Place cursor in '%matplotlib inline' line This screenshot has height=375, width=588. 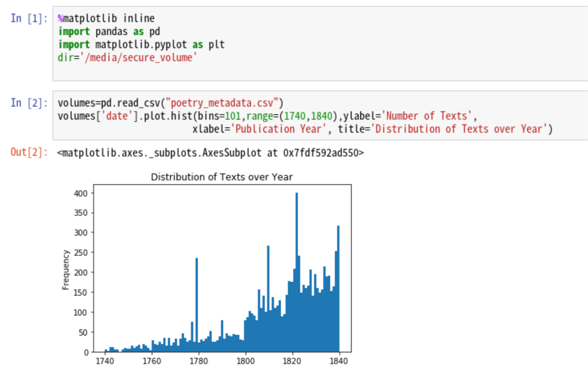[106, 19]
